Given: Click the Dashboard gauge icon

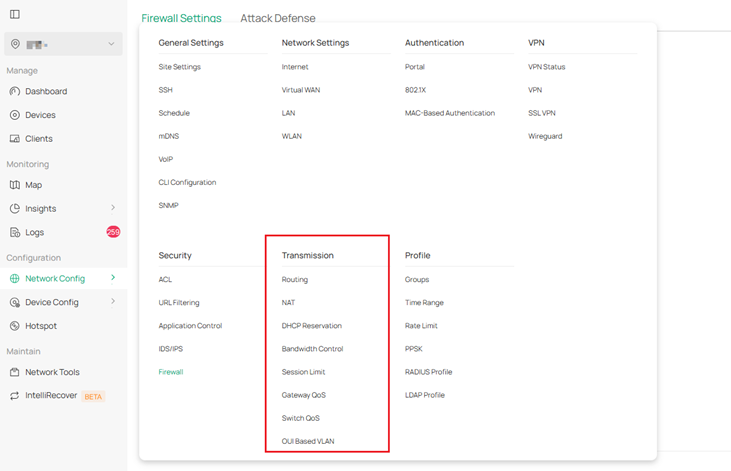Looking at the screenshot, I should coord(15,91).
